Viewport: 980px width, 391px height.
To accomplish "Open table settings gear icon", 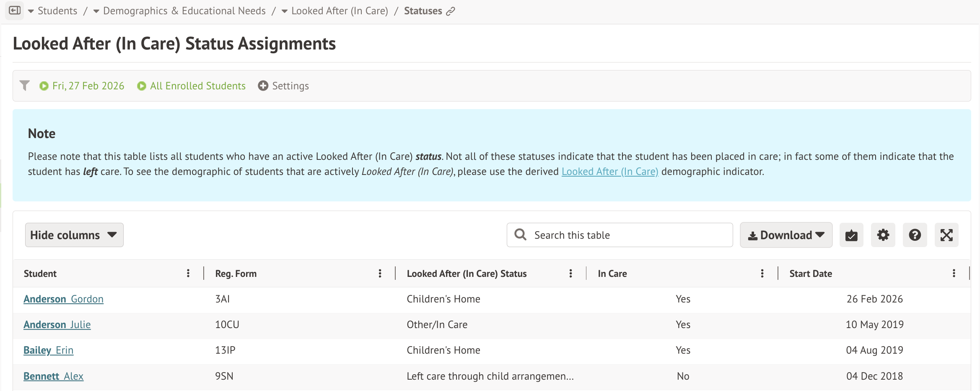I will pos(883,235).
